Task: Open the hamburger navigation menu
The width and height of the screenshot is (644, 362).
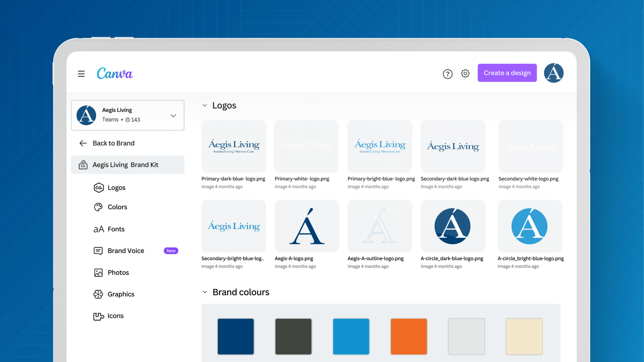Action: (81, 74)
